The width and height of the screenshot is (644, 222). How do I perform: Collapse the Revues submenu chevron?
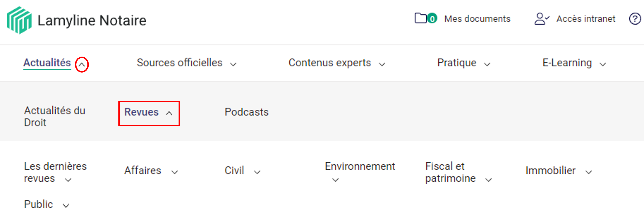click(x=169, y=113)
